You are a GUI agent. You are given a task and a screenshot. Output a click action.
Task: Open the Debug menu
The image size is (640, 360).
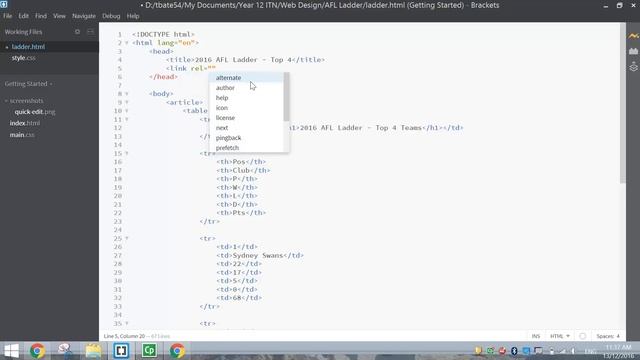111,16
